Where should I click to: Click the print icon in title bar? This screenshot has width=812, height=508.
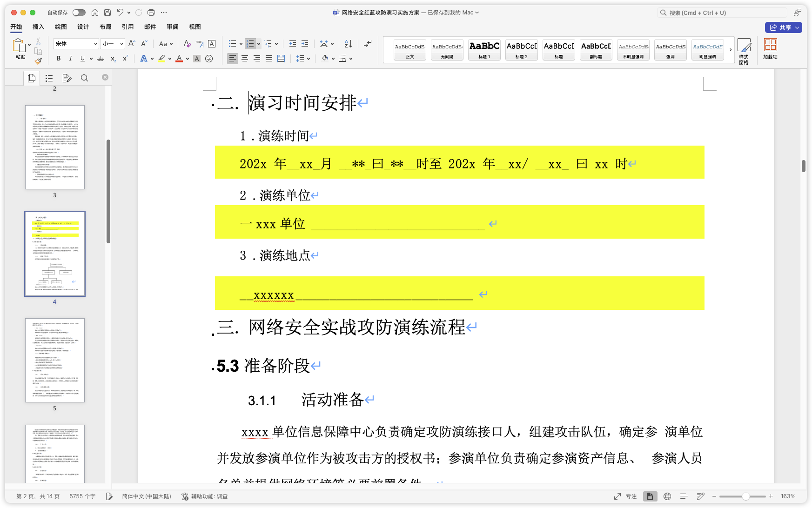pos(151,13)
